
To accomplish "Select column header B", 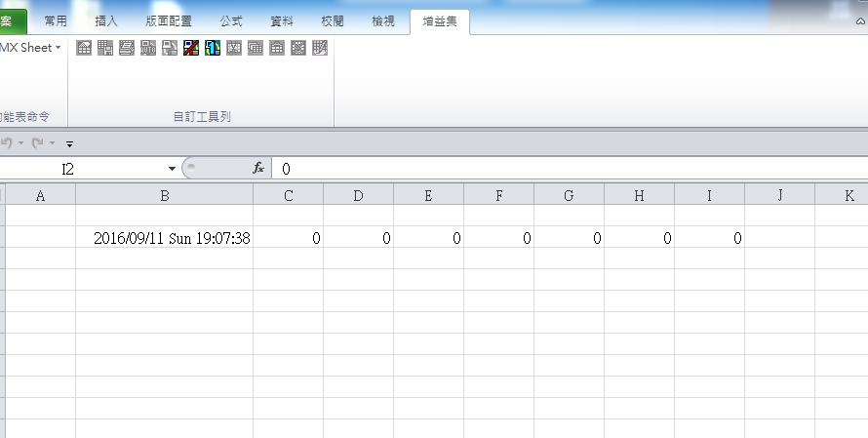I will click(x=164, y=196).
